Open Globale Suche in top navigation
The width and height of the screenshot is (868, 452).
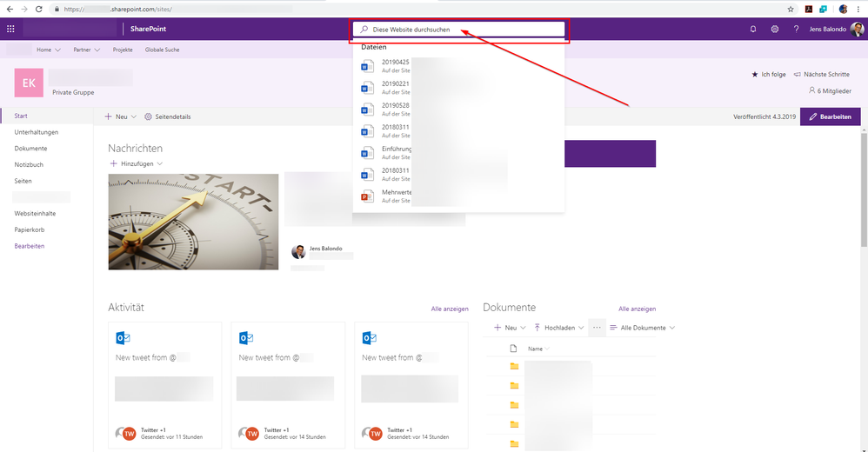click(162, 50)
